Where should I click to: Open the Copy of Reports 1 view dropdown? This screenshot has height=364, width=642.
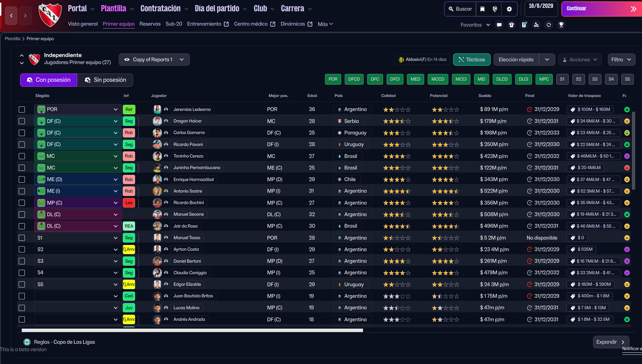point(154,60)
